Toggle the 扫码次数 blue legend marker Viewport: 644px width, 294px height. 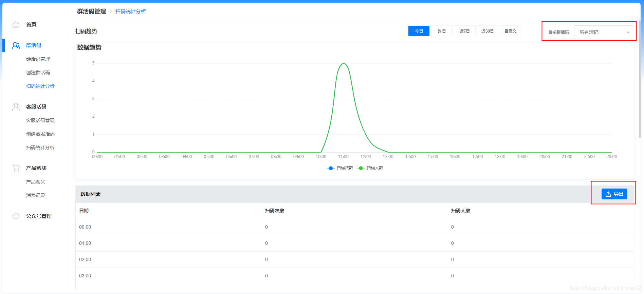tap(331, 168)
